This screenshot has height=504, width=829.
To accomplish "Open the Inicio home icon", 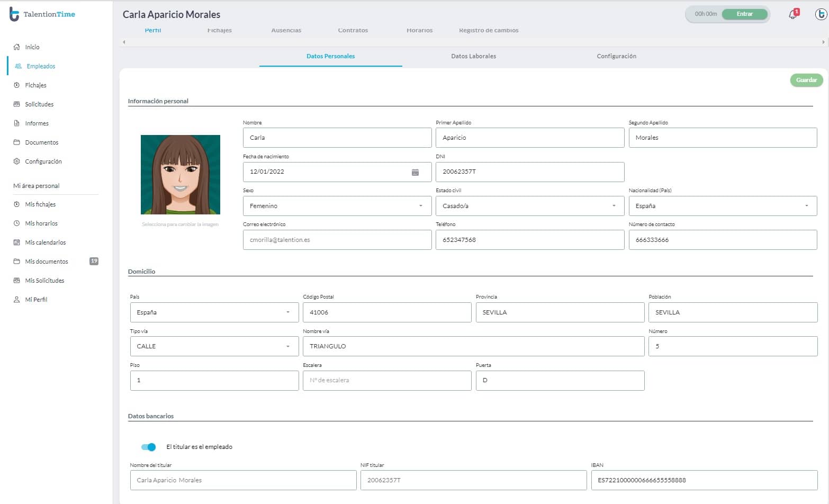I will click(16, 47).
